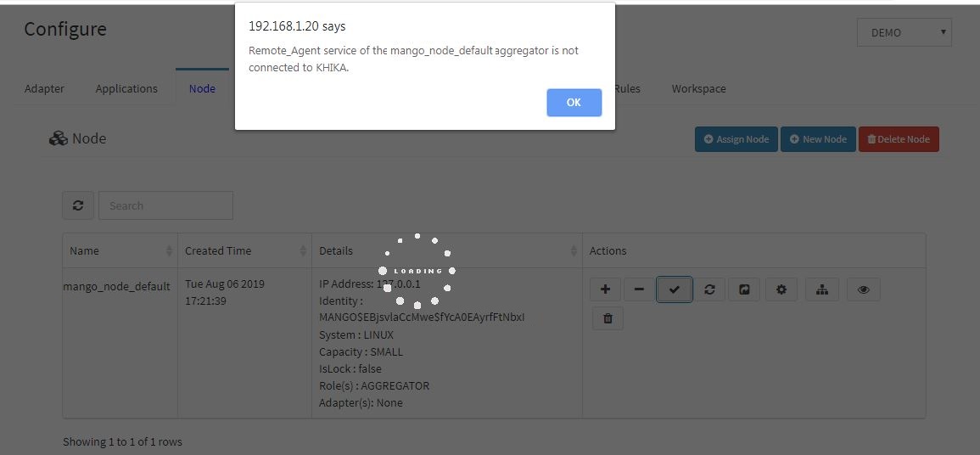Viewport: 980px width, 455px height.
Task: Click the Adapter(s): None text
Action: 361,402
